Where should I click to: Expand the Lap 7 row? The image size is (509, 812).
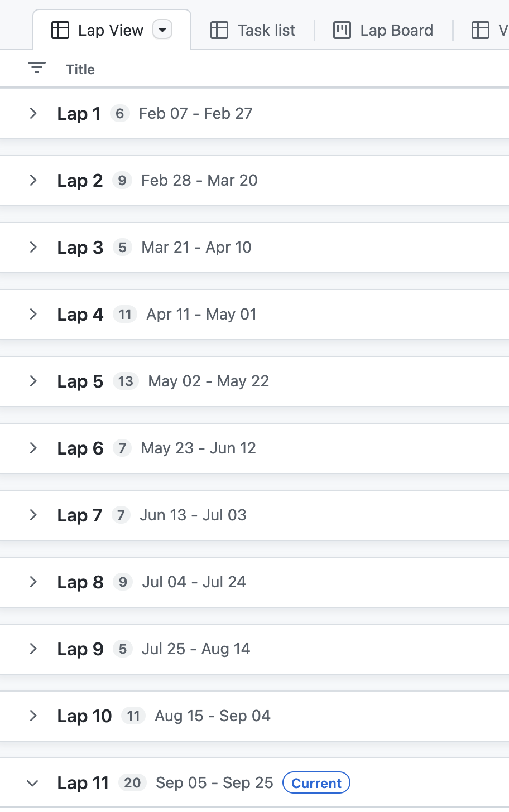click(33, 515)
